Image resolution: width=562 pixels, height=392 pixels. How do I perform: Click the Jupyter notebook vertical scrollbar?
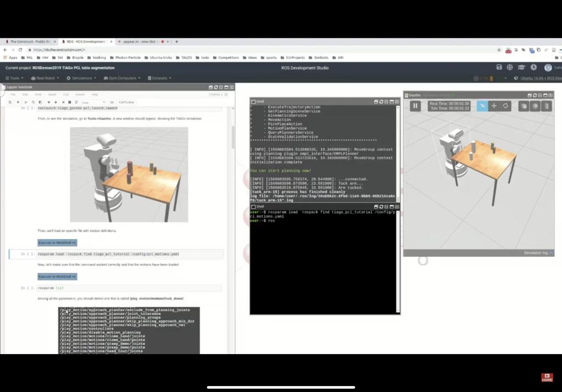(x=233, y=138)
